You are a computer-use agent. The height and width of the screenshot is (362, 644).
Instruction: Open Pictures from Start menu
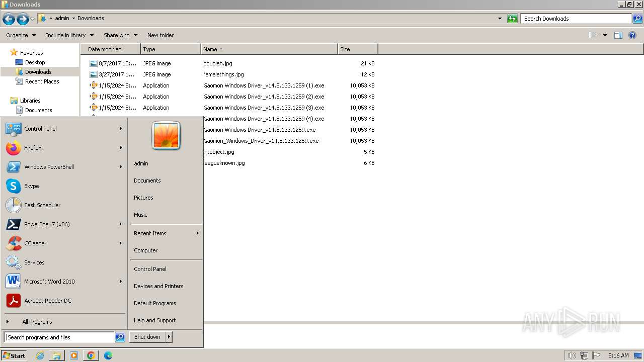point(143,198)
